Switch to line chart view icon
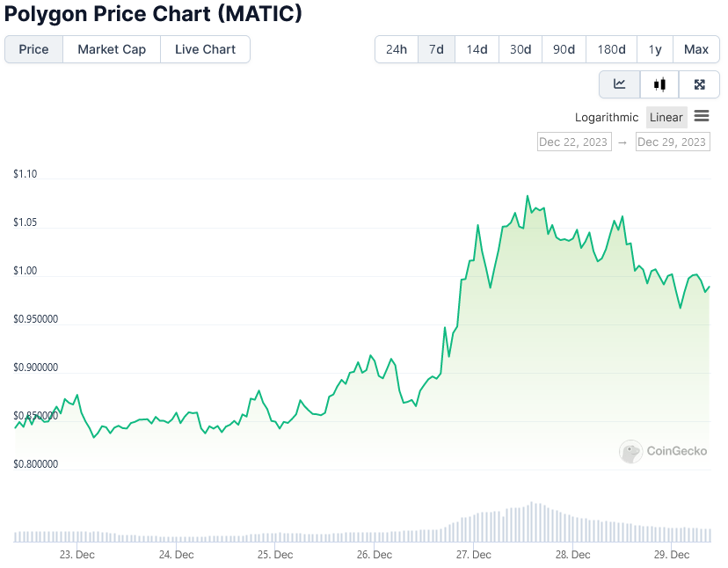Image resolution: width=728 pixels, height=568 pixels. click(x=619, y=84)
